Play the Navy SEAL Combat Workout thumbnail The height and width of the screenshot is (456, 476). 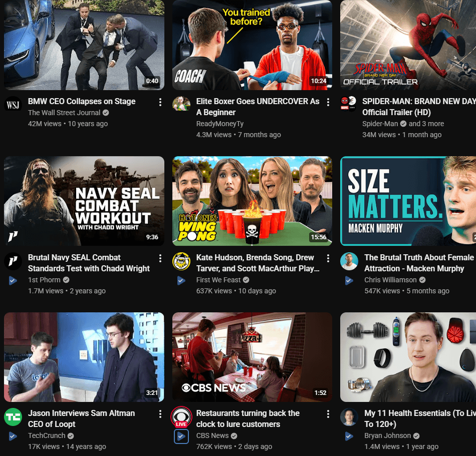[84, 201]
